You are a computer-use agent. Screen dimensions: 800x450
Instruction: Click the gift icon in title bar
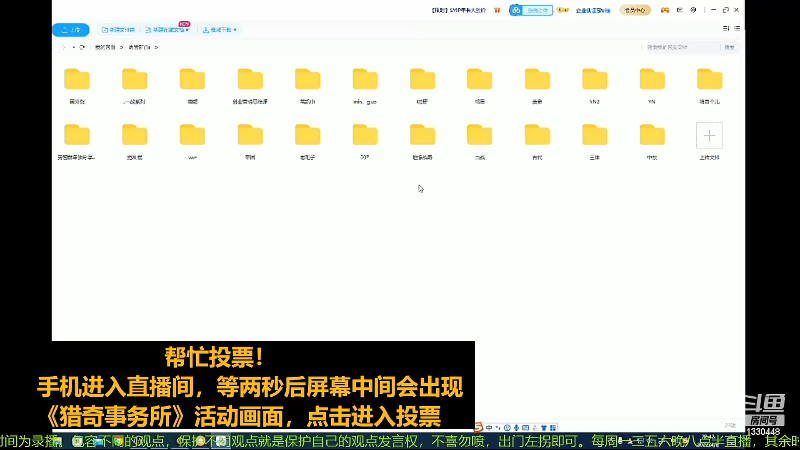[x=497, y=10]
